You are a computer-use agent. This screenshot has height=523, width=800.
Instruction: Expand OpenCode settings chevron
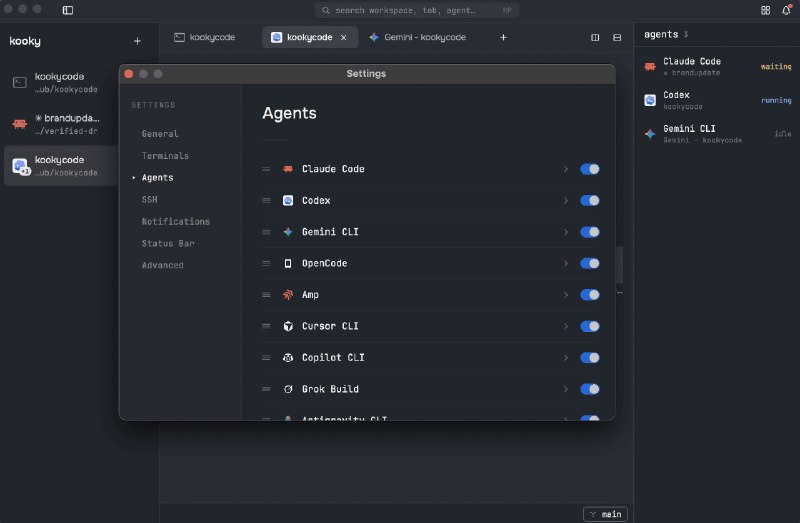[x=565, y=263]
